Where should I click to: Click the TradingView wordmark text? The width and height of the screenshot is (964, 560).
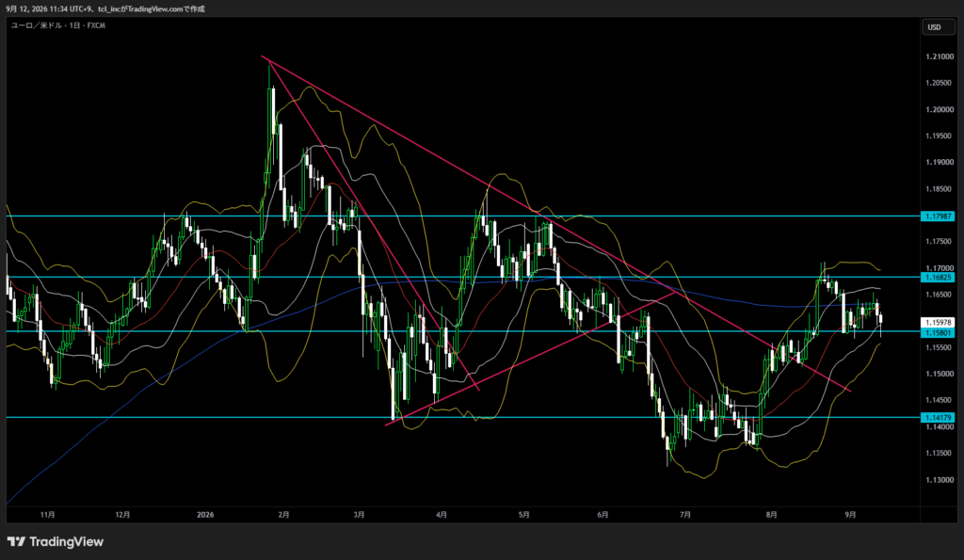tap(67, 541)
